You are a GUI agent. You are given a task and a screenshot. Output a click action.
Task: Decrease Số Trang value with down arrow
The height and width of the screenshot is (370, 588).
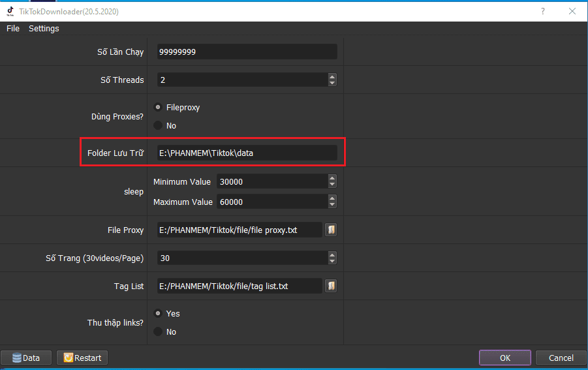[332, 261]
